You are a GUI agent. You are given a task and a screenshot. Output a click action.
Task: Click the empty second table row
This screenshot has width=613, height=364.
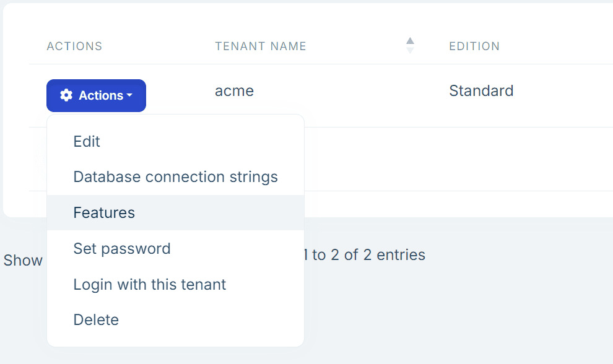[x=458, y=159]
